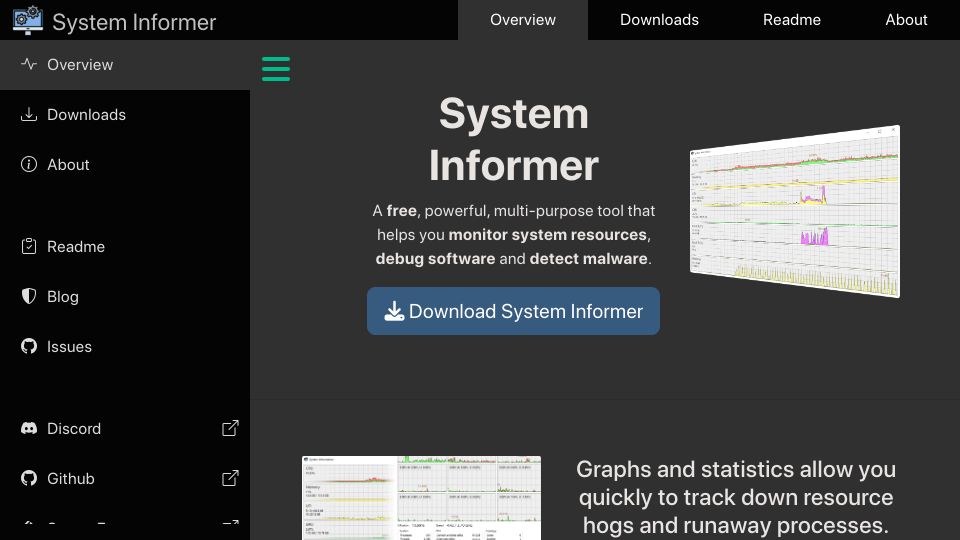Screen dimensions: 960x540
Task: Open the system information graphs screenshot
Action: point(421,498)
